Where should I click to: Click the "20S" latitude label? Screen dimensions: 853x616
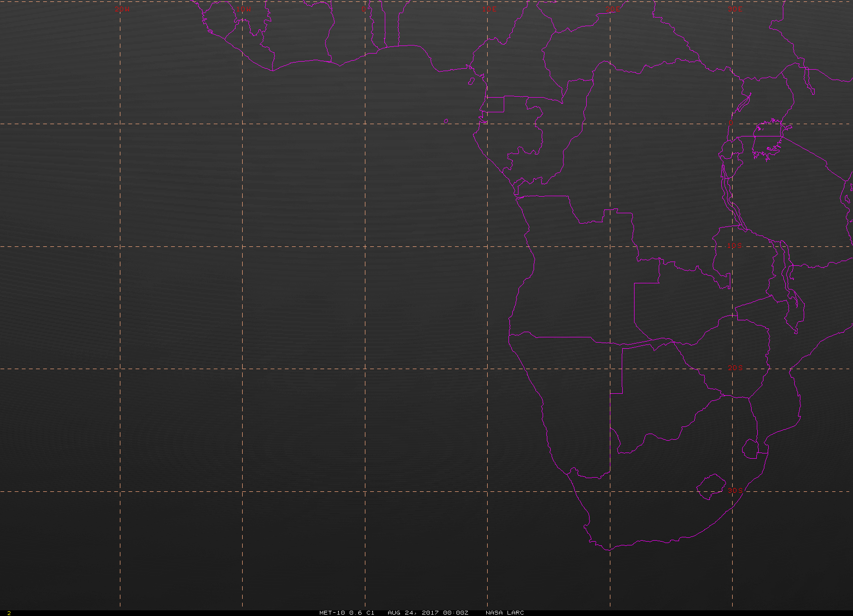(735, 368)
